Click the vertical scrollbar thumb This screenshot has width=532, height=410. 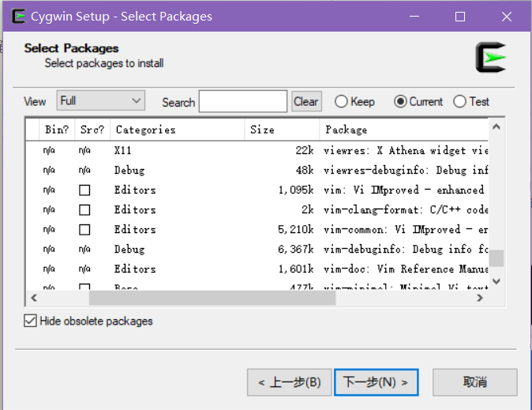click(x=496, y=258)
